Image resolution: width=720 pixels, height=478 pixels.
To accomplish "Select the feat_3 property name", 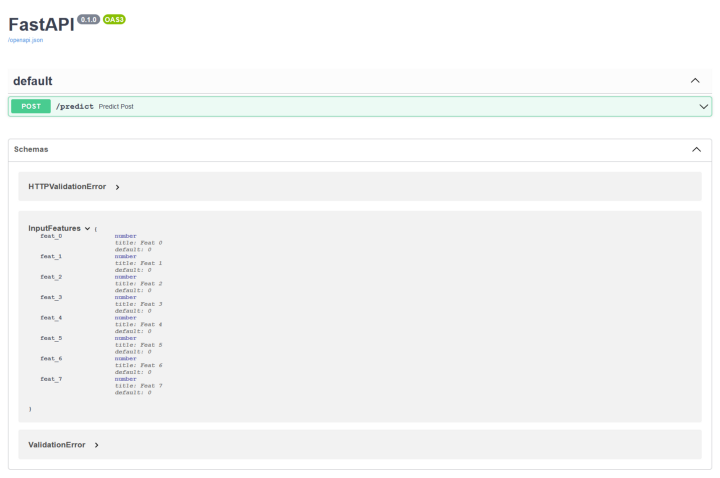I will point(51,298).
